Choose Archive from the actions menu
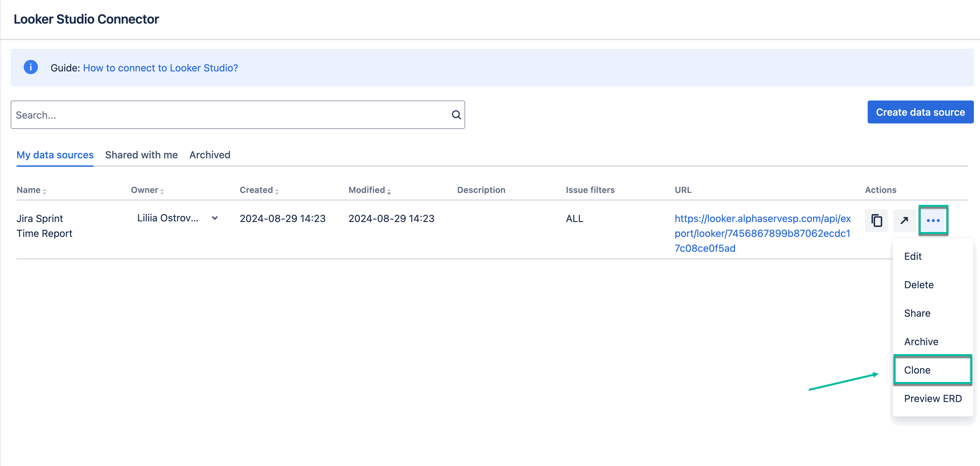This screenshot has width=980, height=466. tap(921, 342)
